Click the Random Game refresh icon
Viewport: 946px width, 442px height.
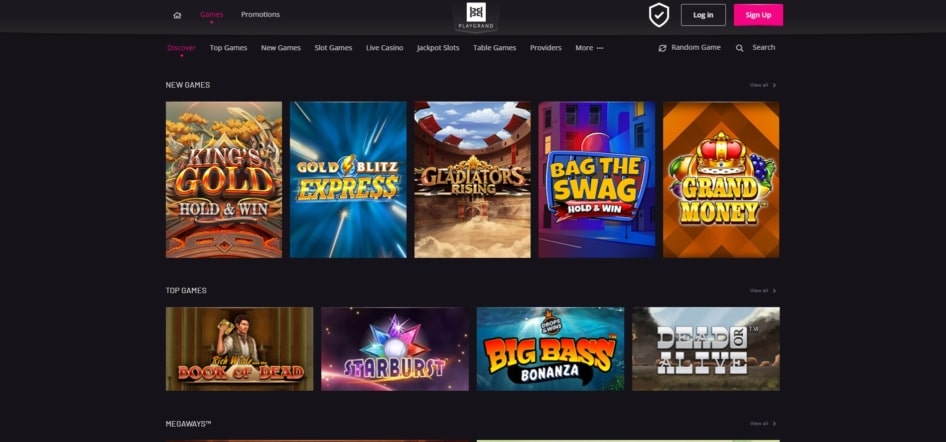[x=662, y=48]
